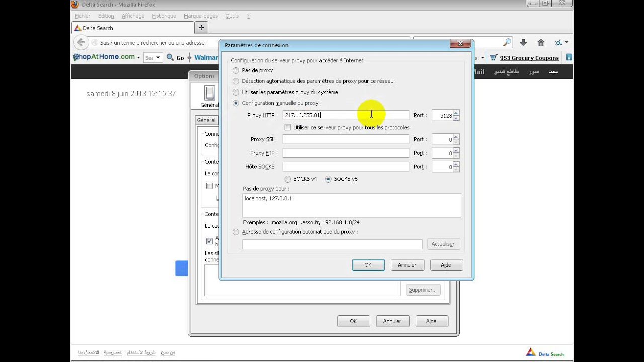644x362 pixels.
Task: Click the Proxy SSL port stepper
Action: pyautogui.click(x=456, y=139)
